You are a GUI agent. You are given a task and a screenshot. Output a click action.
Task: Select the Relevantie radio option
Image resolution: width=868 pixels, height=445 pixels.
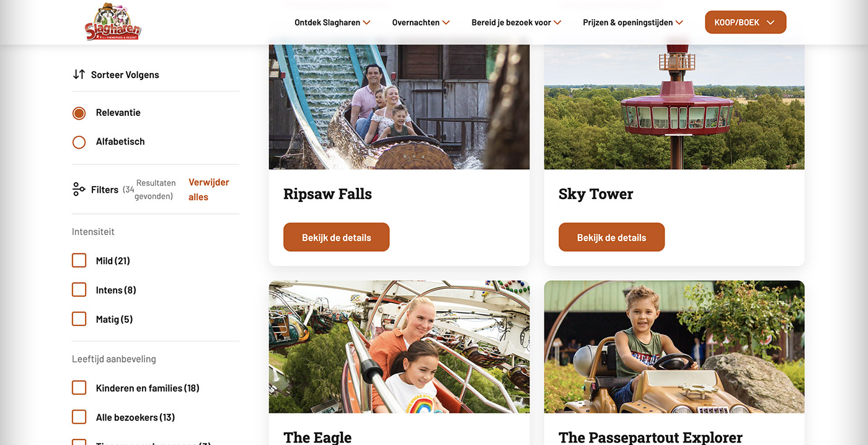click(79, 113)
